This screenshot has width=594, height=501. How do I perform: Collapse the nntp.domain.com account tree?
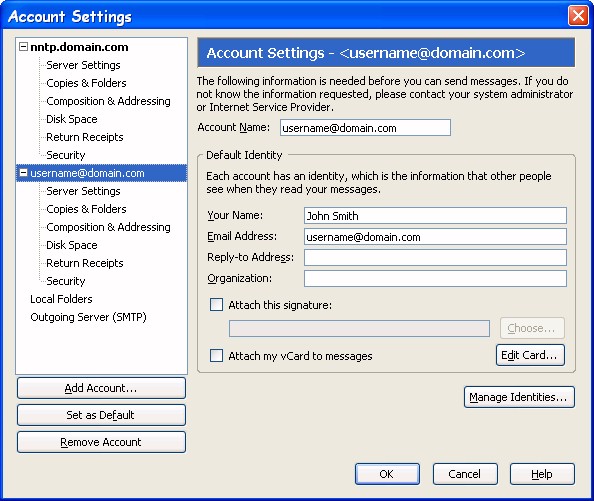23,47
